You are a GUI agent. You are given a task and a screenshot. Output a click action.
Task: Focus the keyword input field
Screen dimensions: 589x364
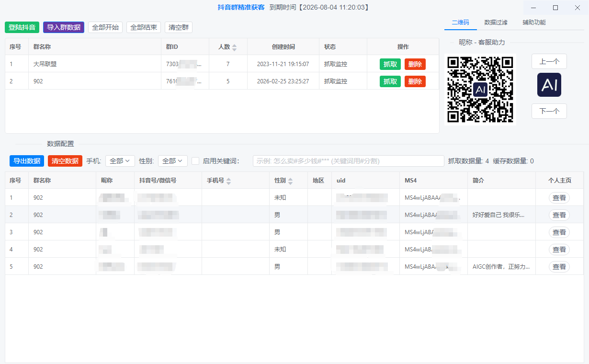tap(349, 161)
